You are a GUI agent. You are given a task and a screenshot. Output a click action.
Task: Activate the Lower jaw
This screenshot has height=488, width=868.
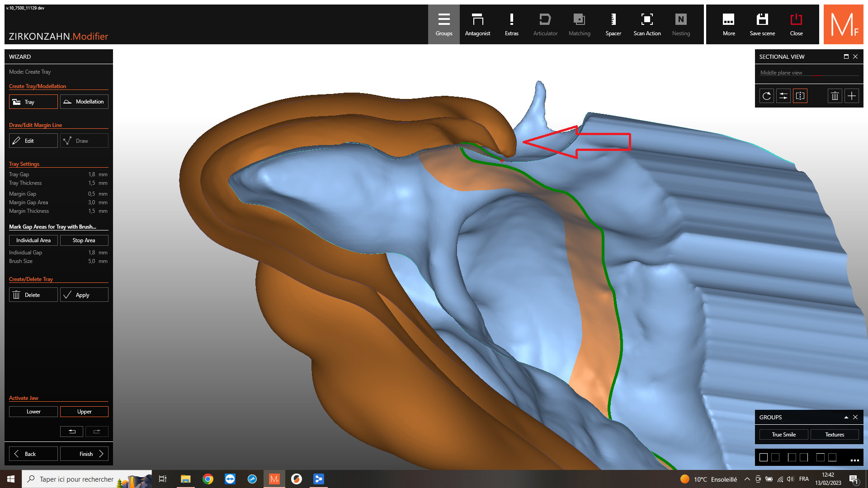pos(33,412)
